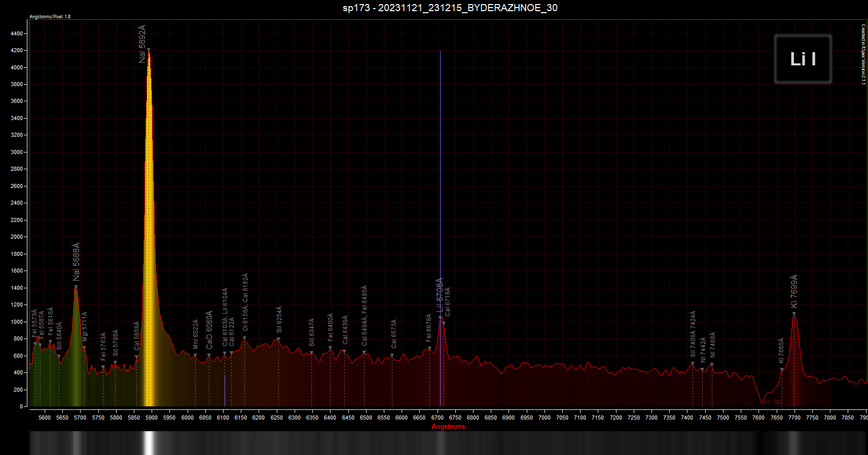Click the FeI 6678Å line label
This screenshot has width=868, height=455.
[x=429, y=328]
